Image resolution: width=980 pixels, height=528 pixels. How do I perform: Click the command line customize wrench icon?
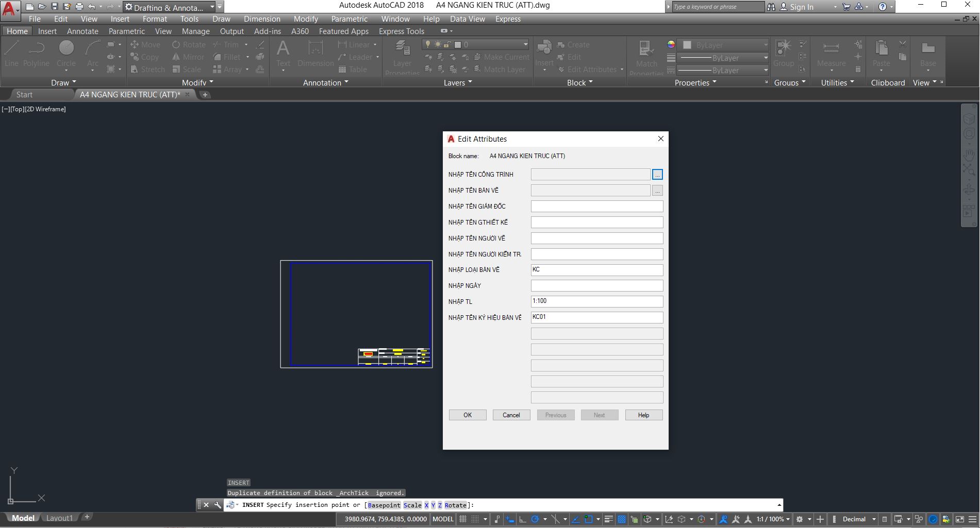[218, 505]
